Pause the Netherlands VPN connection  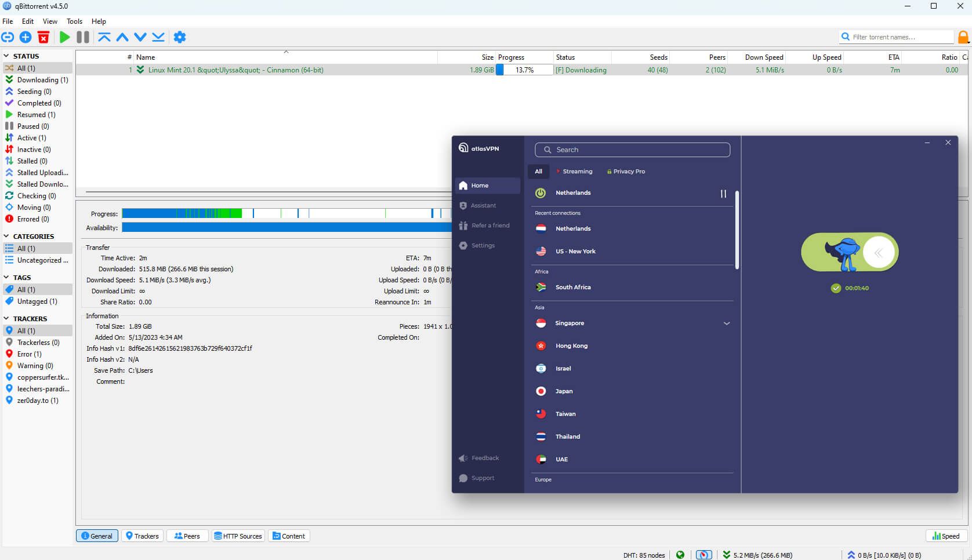(723, 194)
